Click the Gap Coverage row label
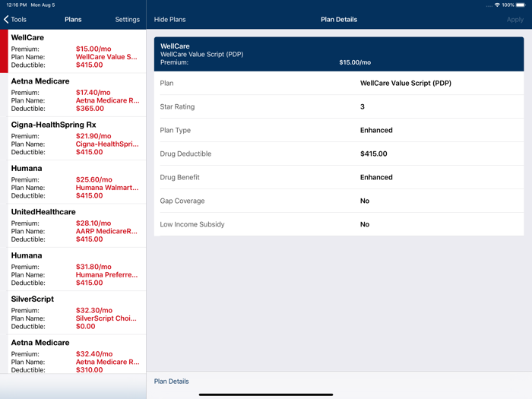The height and width of the screenshot is (399, 532). pyautogui.click(x=182, y=201)
